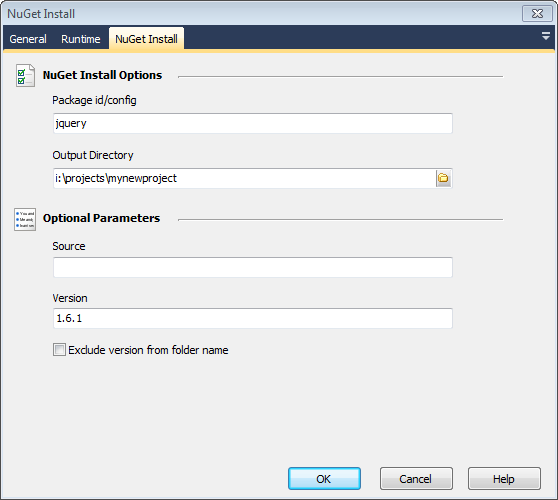Click the Cancel button
Viewport: 558px width, 500px height.
coord(416,479)
